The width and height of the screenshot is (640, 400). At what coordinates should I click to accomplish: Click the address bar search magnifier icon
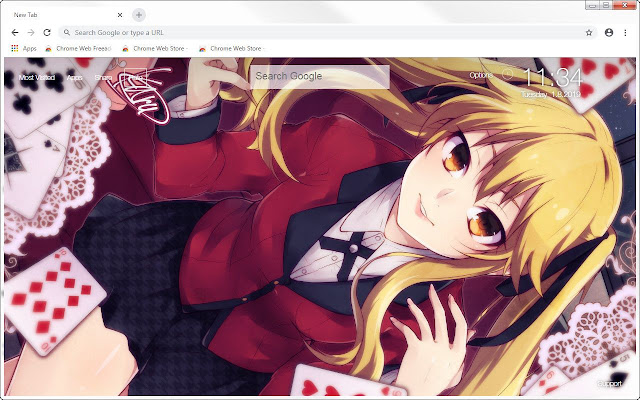coord(67,32)
